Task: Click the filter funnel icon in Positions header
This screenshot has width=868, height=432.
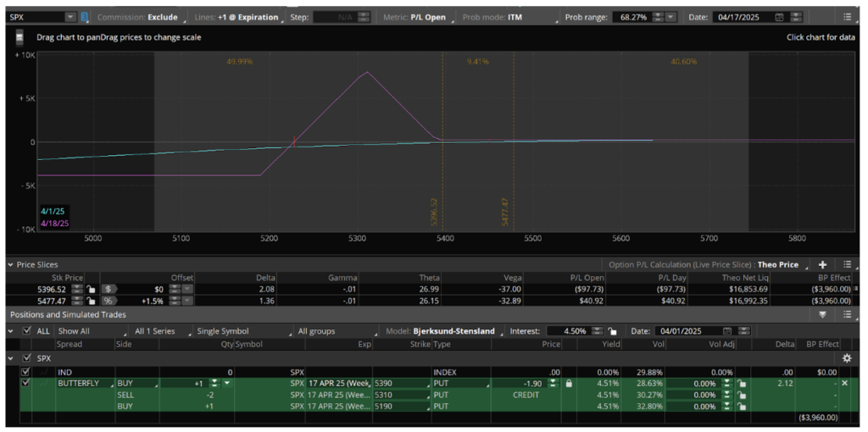Action: coord(822,314)
